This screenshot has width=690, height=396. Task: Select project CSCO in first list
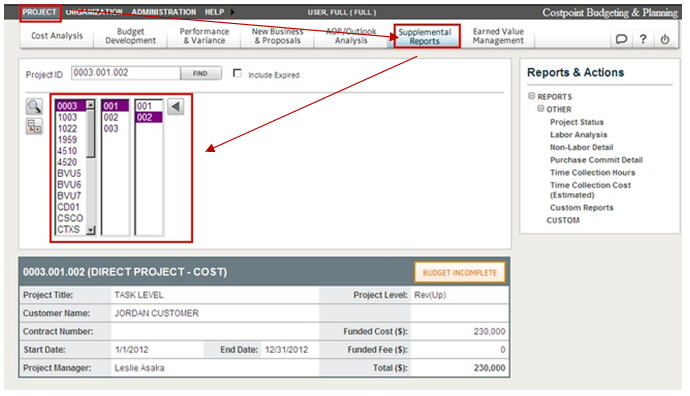click(70, 218)
